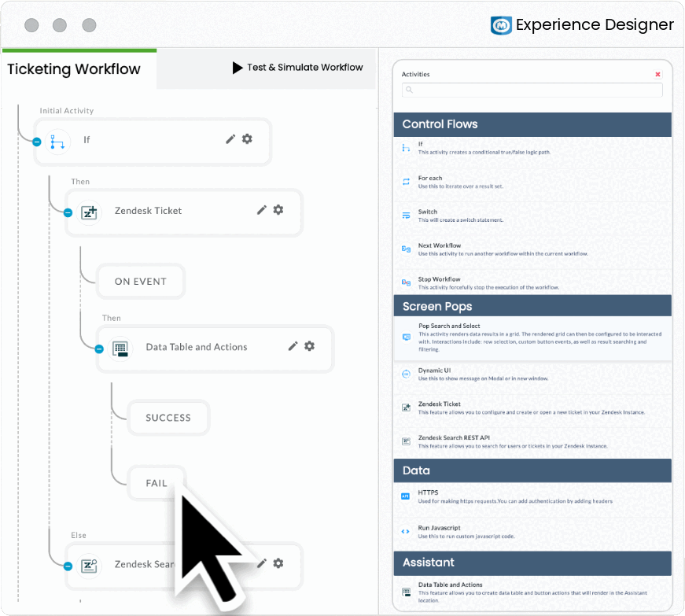Select Zendesk Search REST API title
The height and width of the screenshot is (616, 685).
454,437
